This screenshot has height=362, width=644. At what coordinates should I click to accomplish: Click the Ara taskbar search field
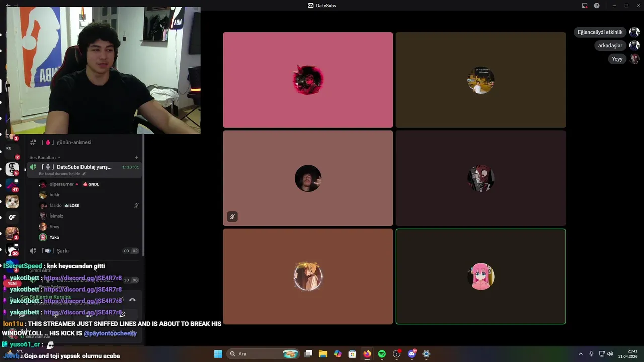pyautogui.click(x=263, y=354)
